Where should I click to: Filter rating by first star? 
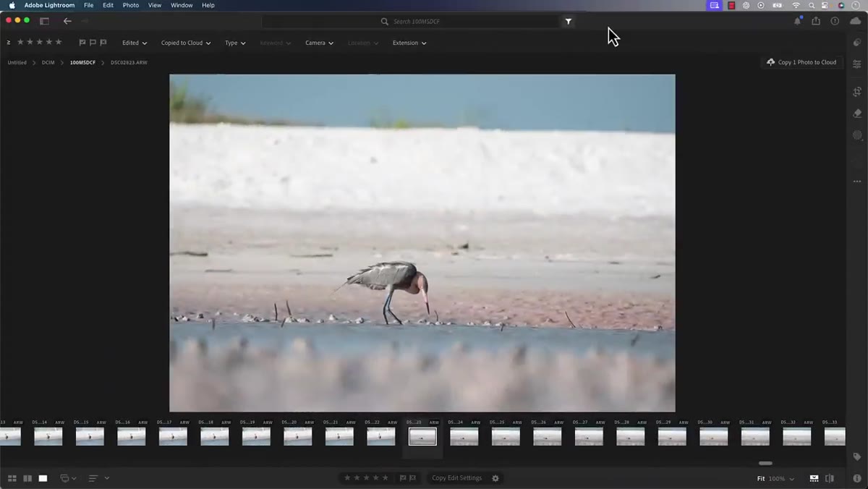tap(20, 42)
